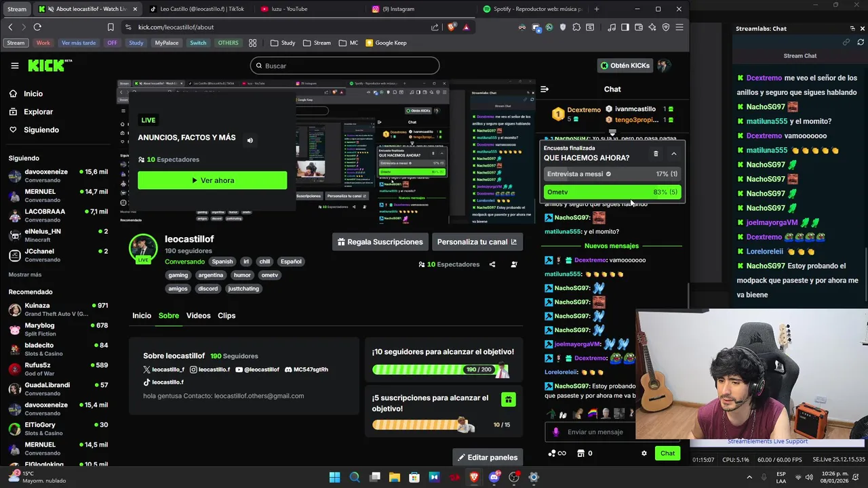
Task: Open the Videos channel tab
Action: coord(199,316)
